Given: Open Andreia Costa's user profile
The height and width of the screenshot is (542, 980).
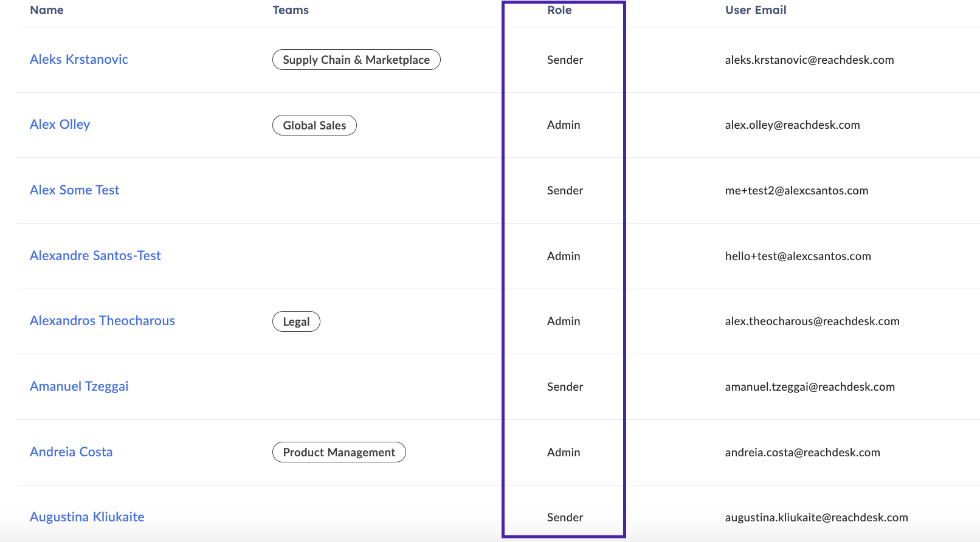Looking at the screenshot, I should tap(71, 452).
